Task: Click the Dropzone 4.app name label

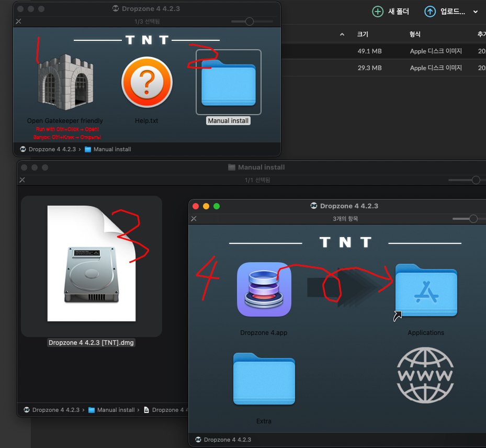Action: (x=264, y=333)
